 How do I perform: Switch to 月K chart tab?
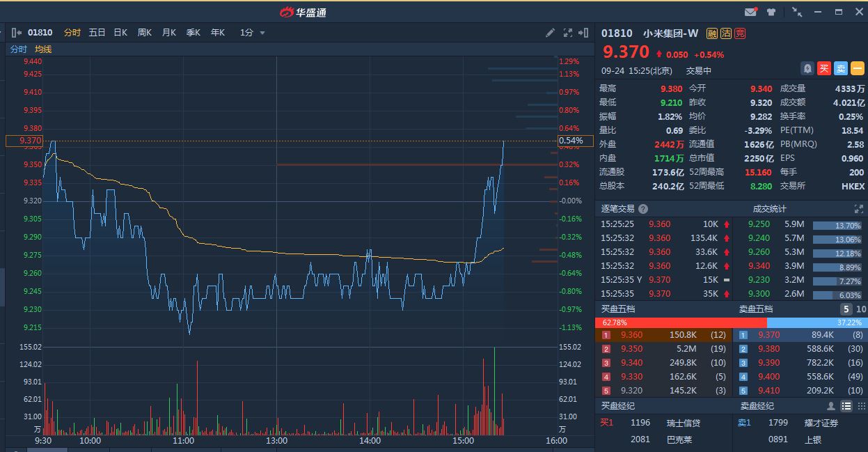169,33
